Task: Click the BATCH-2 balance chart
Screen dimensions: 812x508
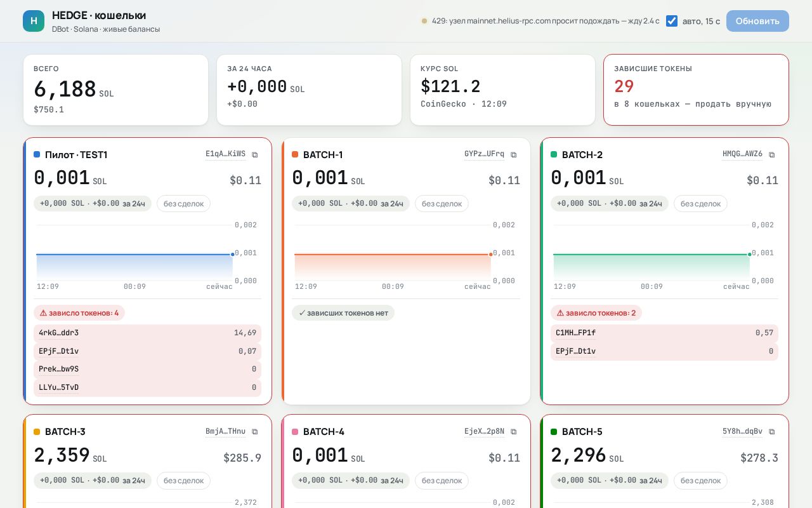Action: (x=664, y=255)
